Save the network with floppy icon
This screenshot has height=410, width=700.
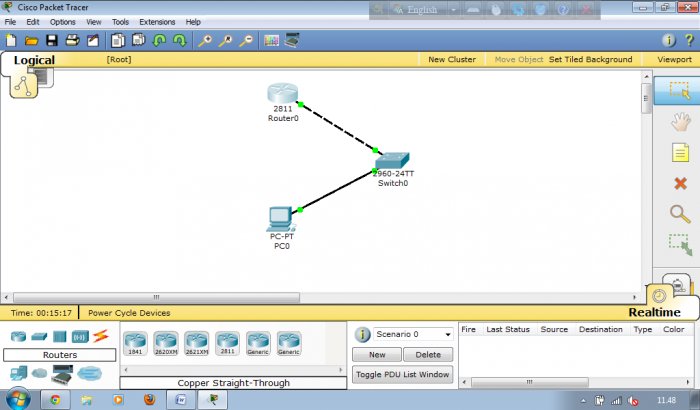(x=52, y=41)
